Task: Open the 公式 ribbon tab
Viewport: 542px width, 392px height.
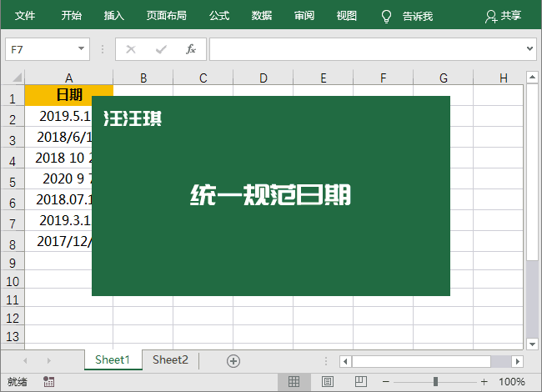Action: 219,16
